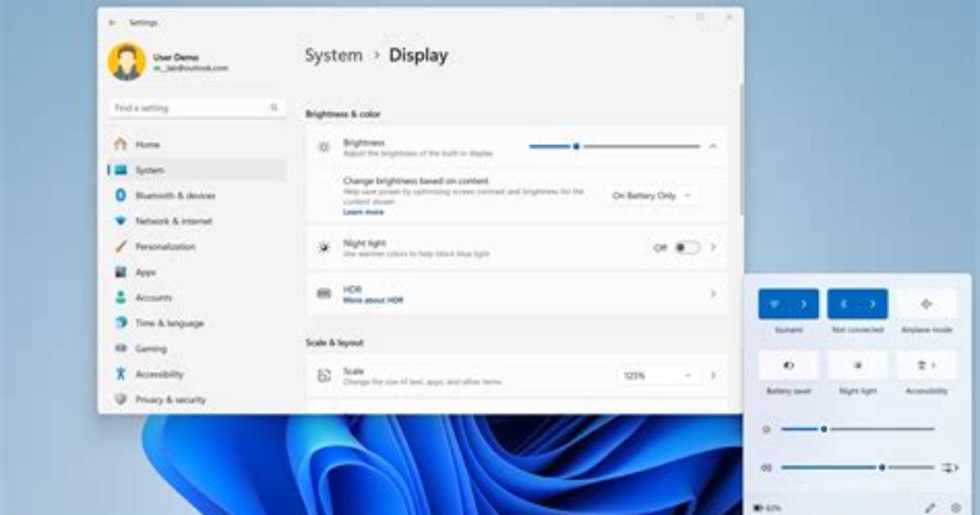Click the brightness sun icon in quick settings
The height and width of the screenshot is (515, 980).
click(x=767, y=429)
